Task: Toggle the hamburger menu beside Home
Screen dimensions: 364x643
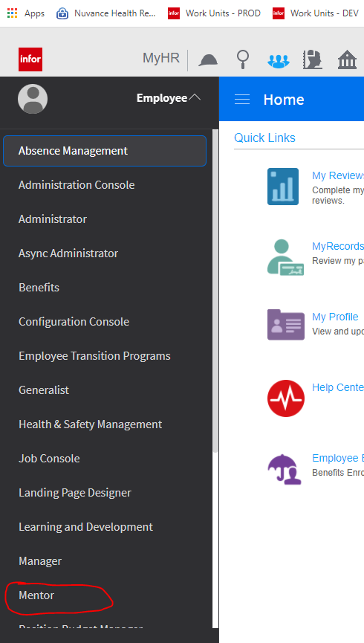Action: coord(242,100)
